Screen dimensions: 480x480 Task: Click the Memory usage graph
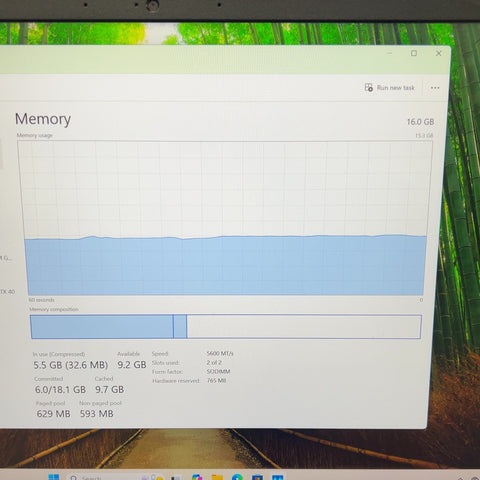(225, 218)
